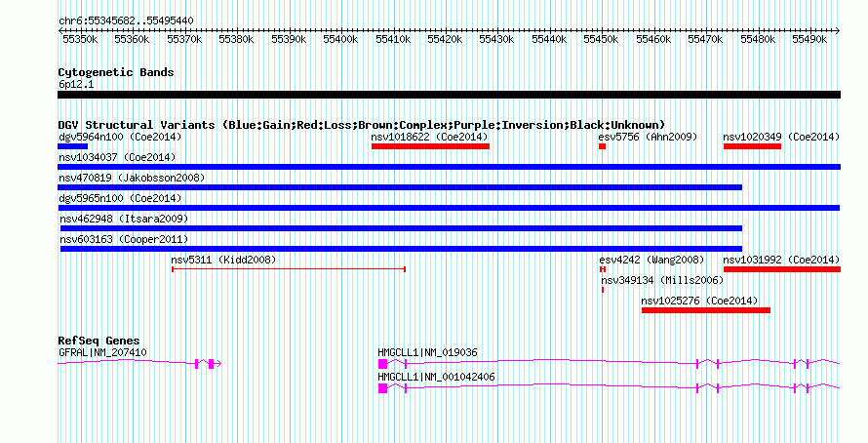Click the first exon block of HMGCLL1 NM_001042406
Screen dimensions: 868x443
(x=382, y=388)
